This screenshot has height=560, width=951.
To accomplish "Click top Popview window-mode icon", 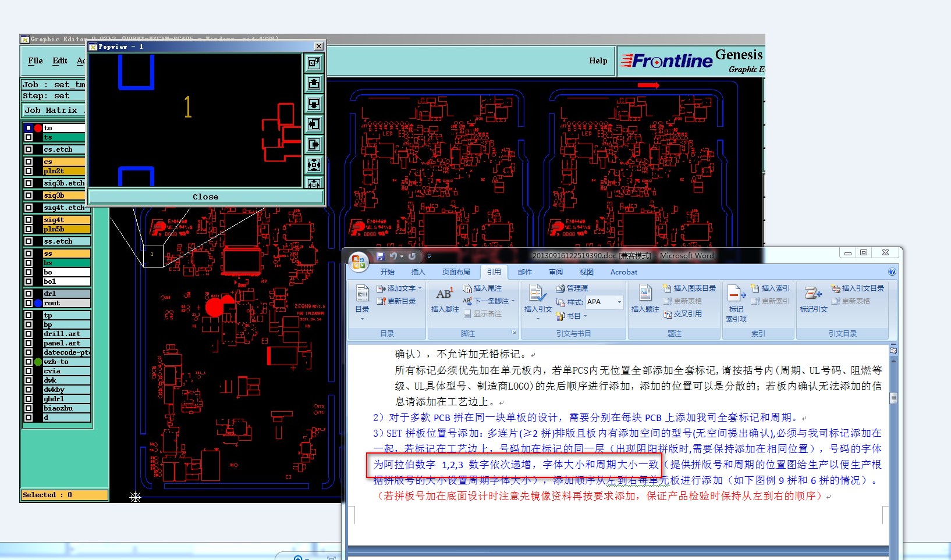I will (x=314, y=63).
